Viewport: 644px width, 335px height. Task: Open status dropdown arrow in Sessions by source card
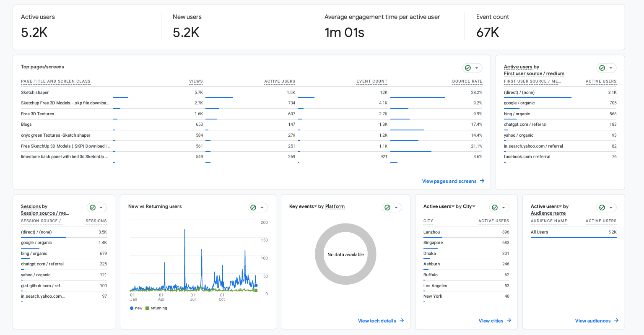(x=101, y=208)
